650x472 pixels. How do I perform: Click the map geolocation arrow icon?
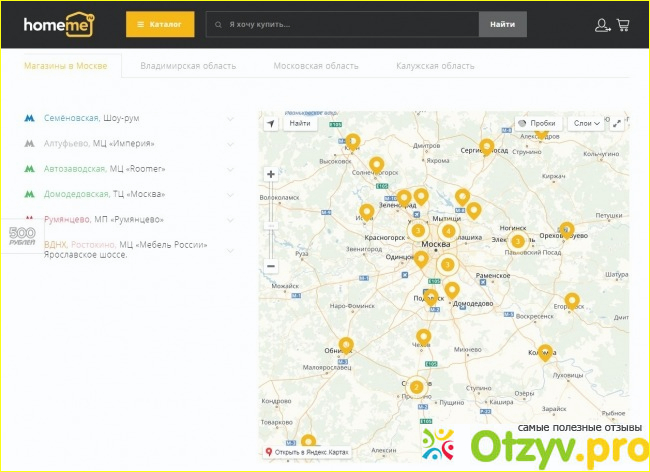tap(270, 123)
